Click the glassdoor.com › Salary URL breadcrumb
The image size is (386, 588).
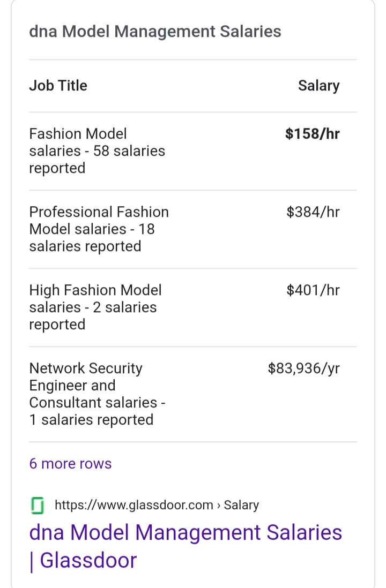click(x=157, y=505)
